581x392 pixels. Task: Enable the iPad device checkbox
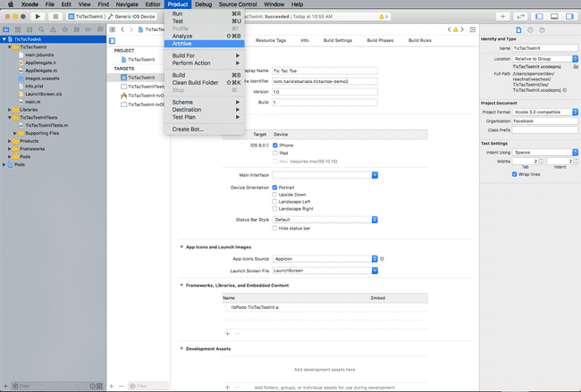275,153
